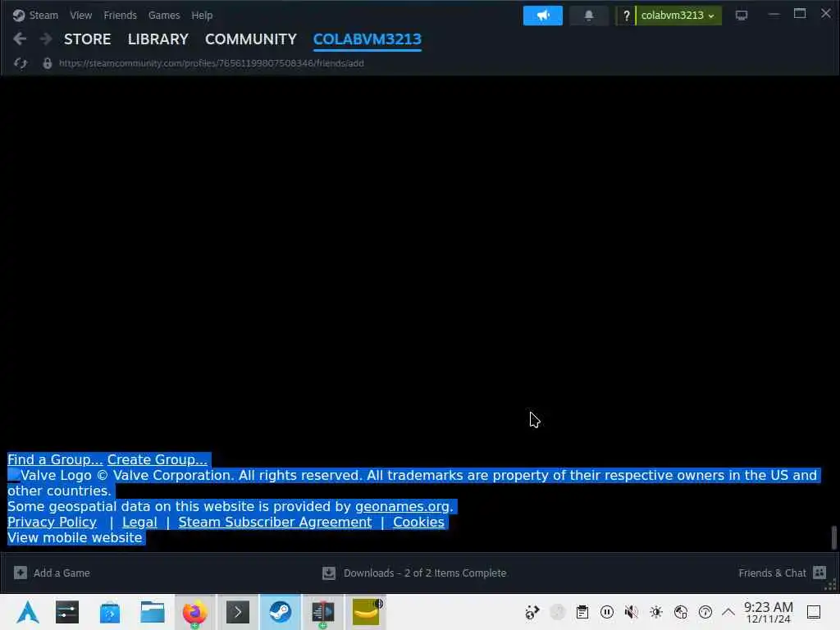840x630 pixels.
Task: Go to the COMMUNITY tab
Action: pyautogui.click(x=251, y=39)
